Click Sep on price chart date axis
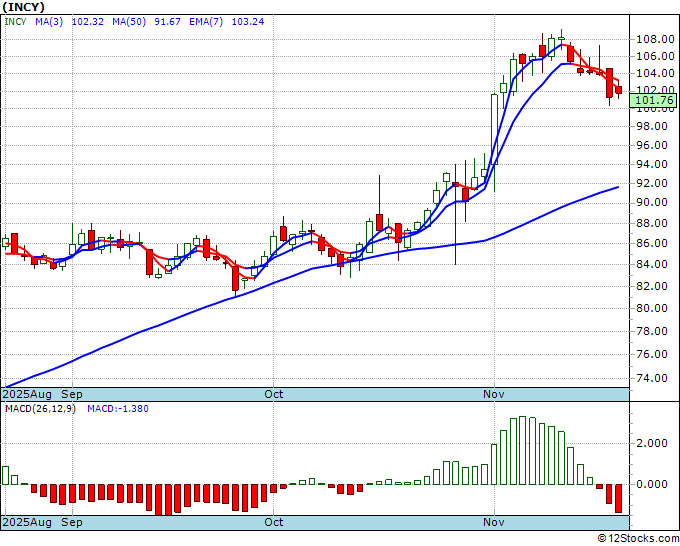This screenshot has width=680, height=546. pyautogui.click(x=72, y=394)
